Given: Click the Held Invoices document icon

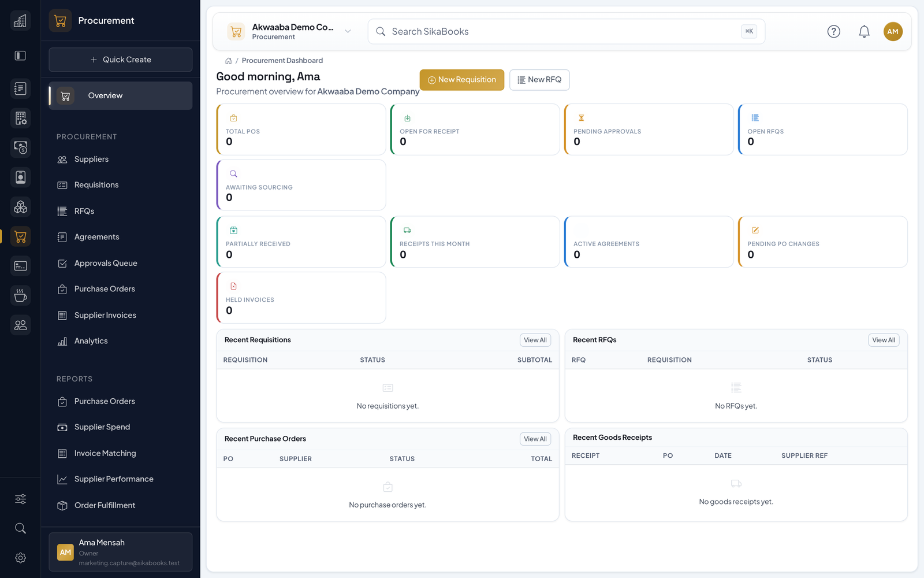Looking at the screenshot, I should point(233,286).
